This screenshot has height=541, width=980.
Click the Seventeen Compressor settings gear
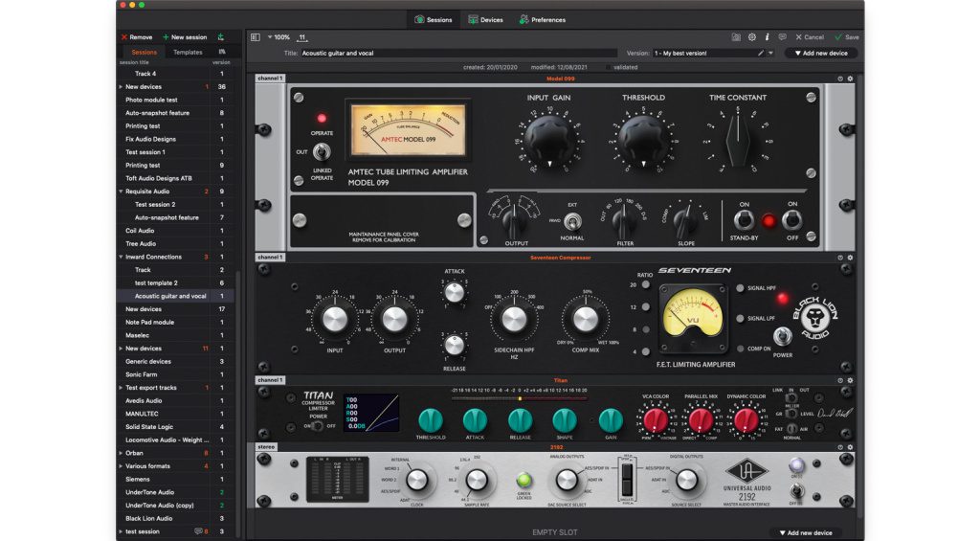850,258
